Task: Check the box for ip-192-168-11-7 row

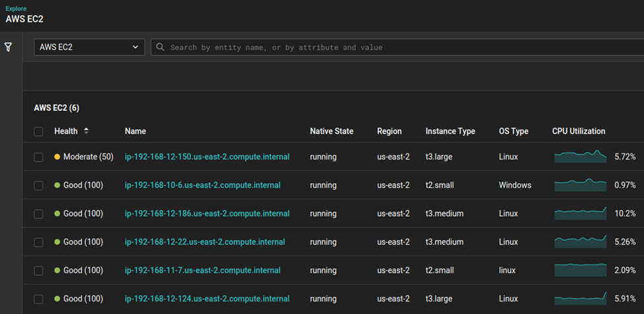Action: (38, 270)
